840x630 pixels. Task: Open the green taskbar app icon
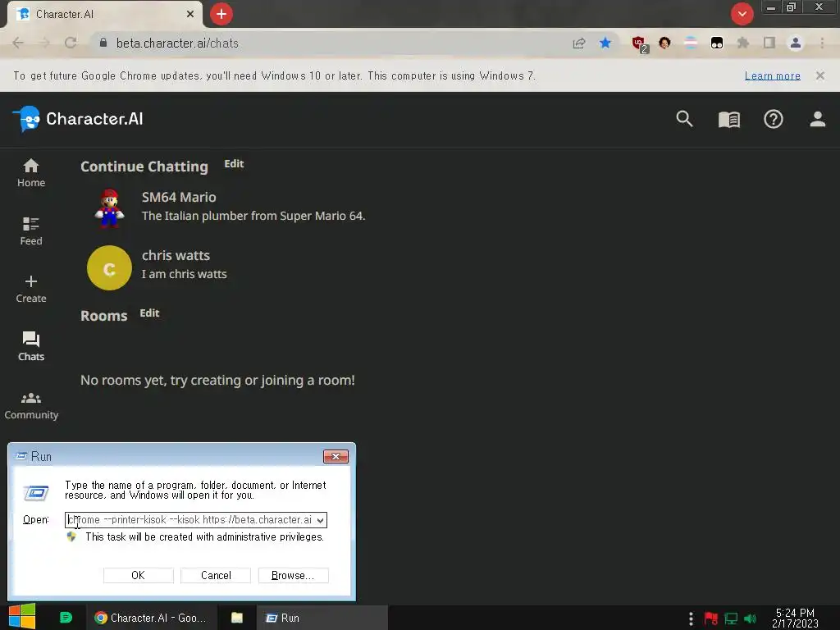66,618
